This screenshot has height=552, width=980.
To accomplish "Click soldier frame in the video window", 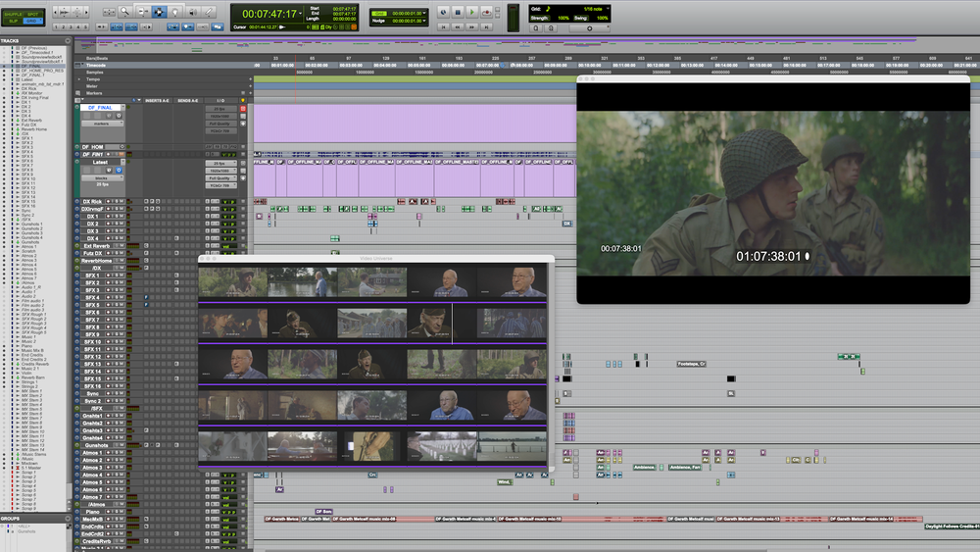I will pyautogui.click(x=773, y=194).
